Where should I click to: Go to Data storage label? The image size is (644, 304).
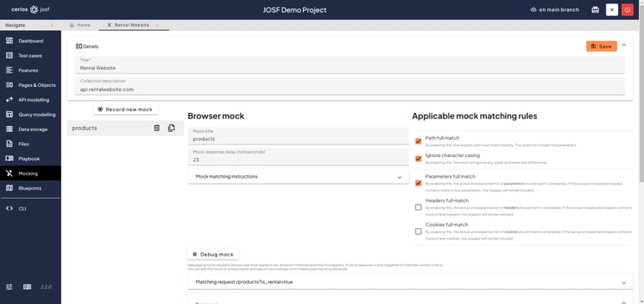point(33,129)
